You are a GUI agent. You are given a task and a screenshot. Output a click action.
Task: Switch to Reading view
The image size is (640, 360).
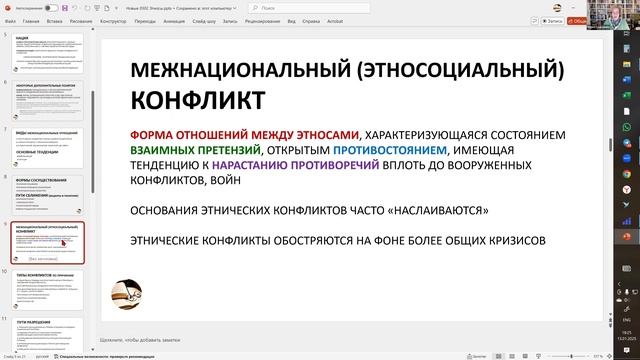(x=525, y=356)
